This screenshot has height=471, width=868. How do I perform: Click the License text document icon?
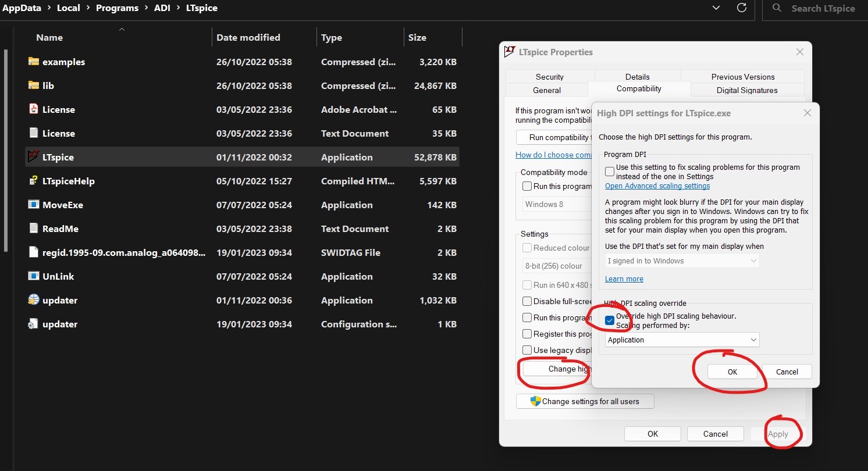33,133
